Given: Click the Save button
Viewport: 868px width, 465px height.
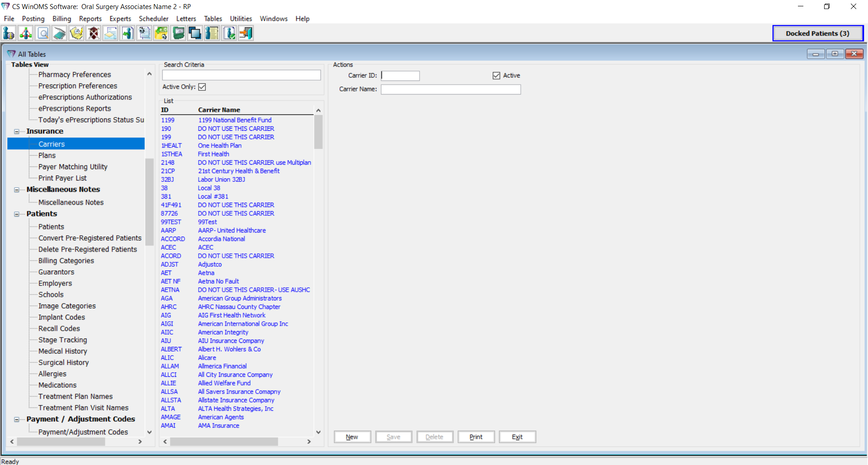Looking at the screenshot, I should tap(394, 437).
